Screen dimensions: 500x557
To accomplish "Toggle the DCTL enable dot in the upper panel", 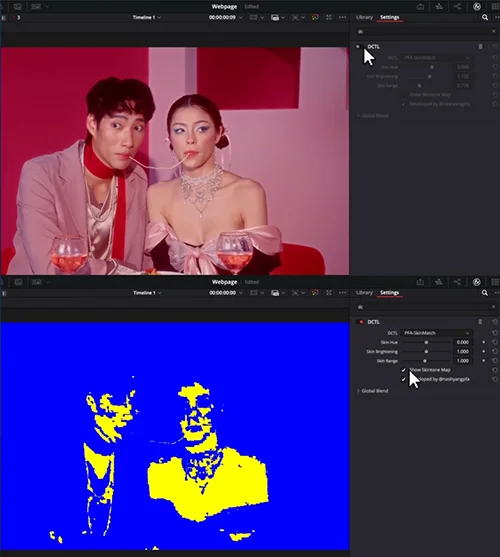I will pos(358,47).
